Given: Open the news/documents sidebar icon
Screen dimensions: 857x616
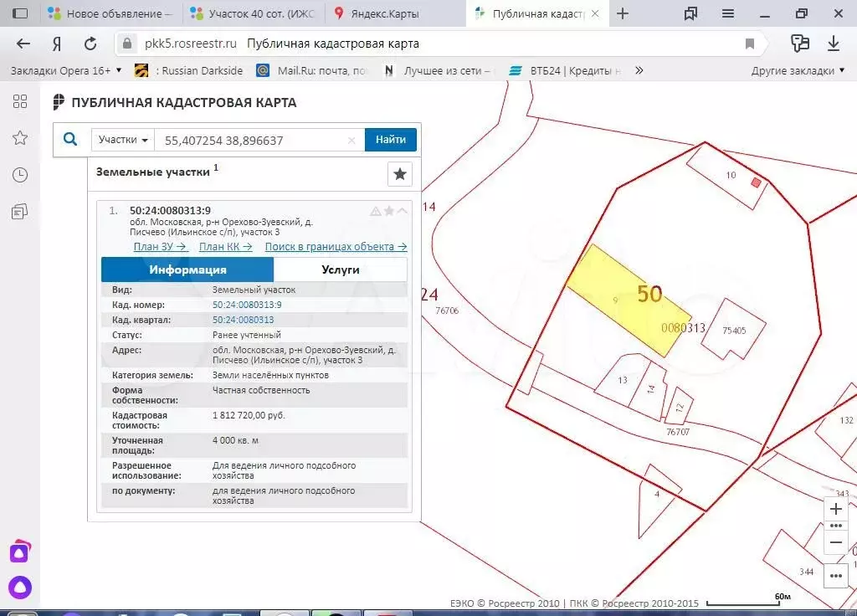Looking at the screenshot, I should [x=20, y=212].
